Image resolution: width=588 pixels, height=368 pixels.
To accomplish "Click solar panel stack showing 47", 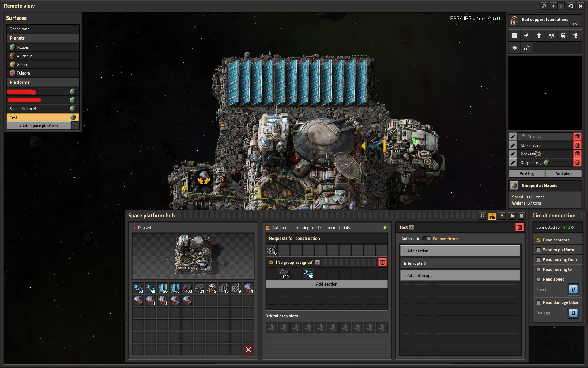I will click(175, 288).
